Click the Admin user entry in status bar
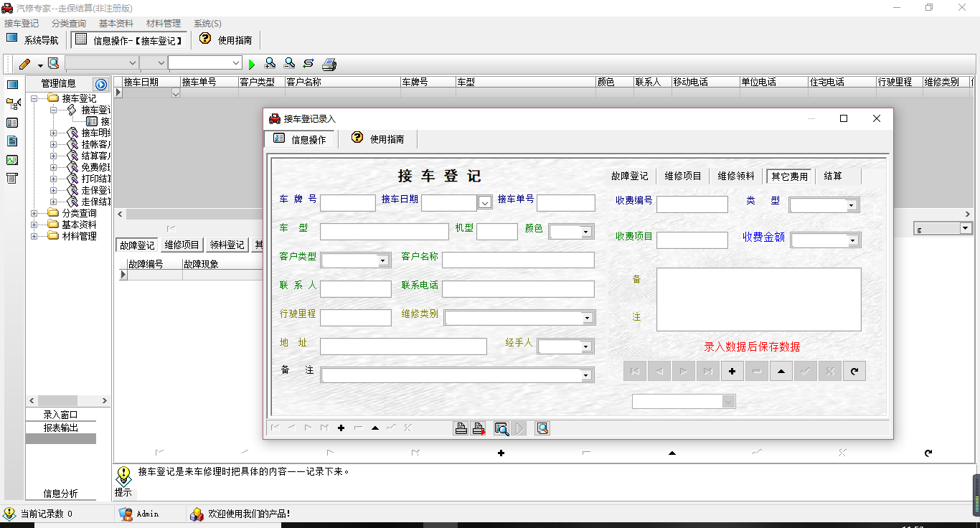980x528 pixels. tap(140, 514)
